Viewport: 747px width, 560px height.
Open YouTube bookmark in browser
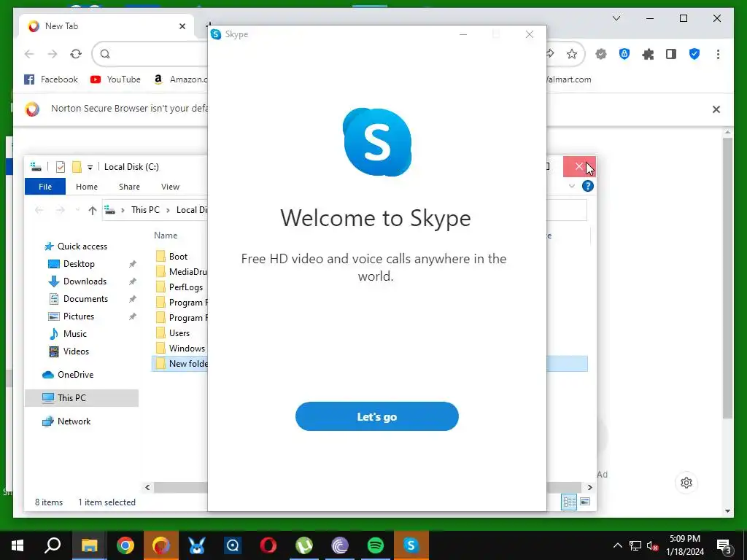(115, 79)
